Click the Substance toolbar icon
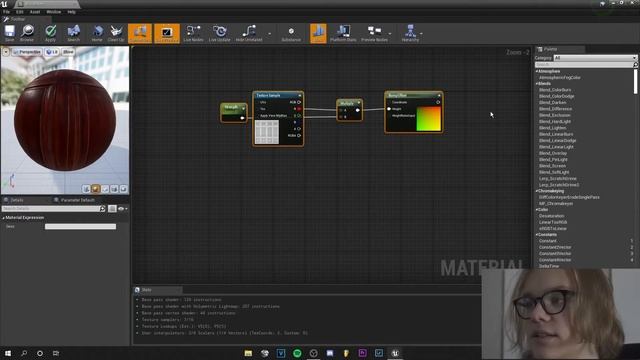Screen dimensions: 640x360 291,33
